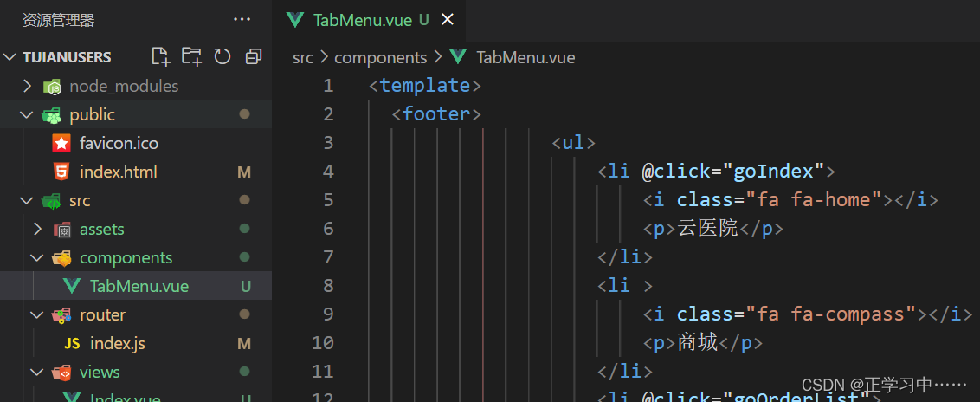
Task: Click the "goIndex" string on line 4
Action: 773,172
